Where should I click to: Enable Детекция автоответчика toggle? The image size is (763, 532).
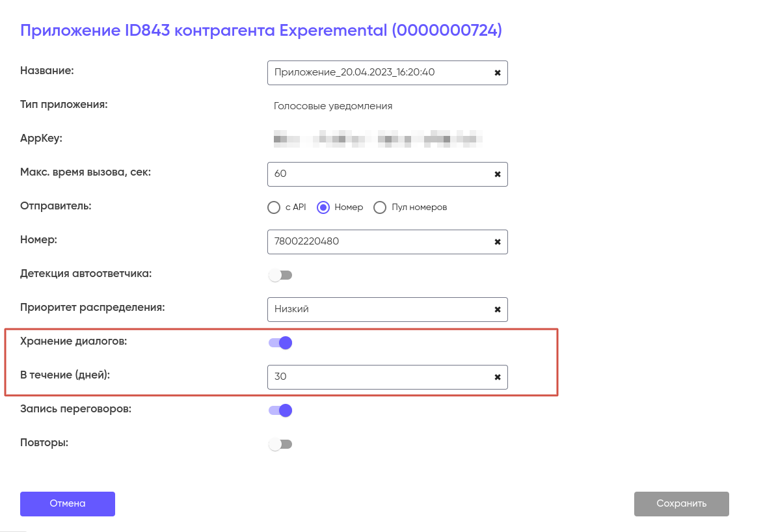click(281, 276)
